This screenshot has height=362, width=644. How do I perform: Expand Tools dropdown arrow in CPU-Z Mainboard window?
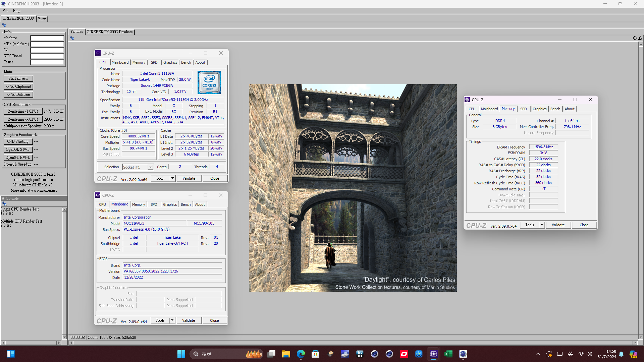coord(172,320)
